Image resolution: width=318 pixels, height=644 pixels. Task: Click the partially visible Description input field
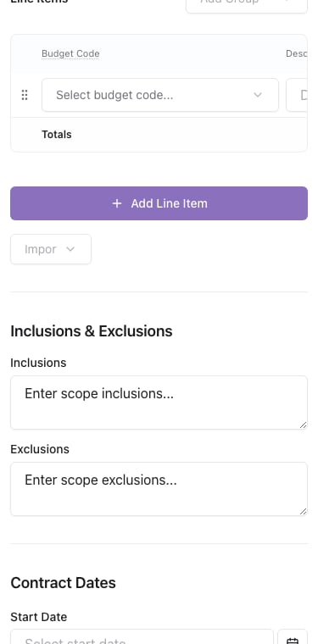297,95
